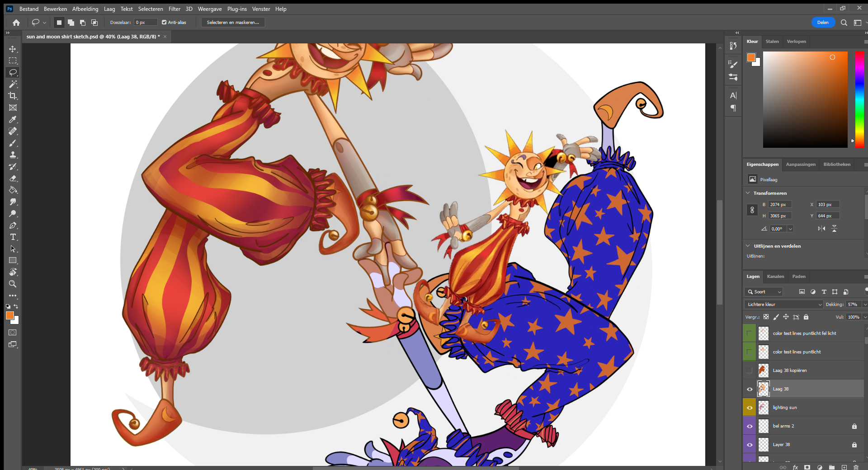This screenshot has height=470, width=868.
Task: Select the Paint Bucket tool
Action: pyautogui.click(x=13, y=190)
